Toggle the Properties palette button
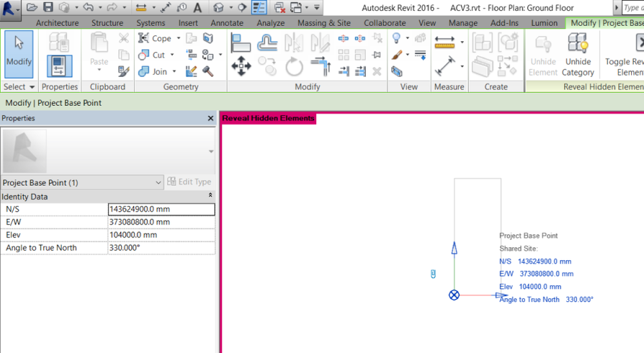Screen dimensions: 644x353 [59, 66]
